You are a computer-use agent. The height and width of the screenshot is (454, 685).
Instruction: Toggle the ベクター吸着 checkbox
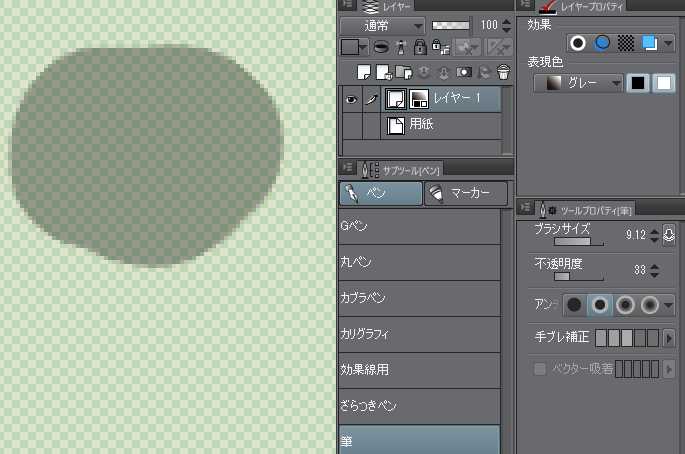pyautogui.click(x=540, y=370)
